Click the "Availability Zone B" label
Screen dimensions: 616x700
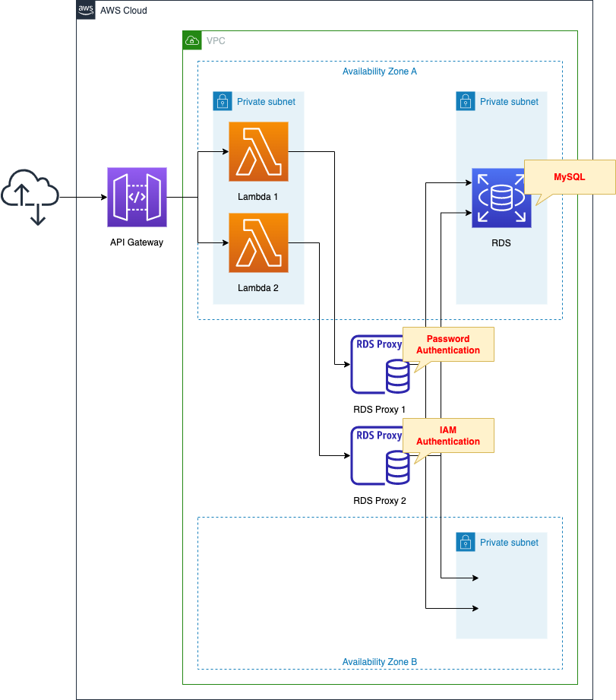tap(380, 661)
